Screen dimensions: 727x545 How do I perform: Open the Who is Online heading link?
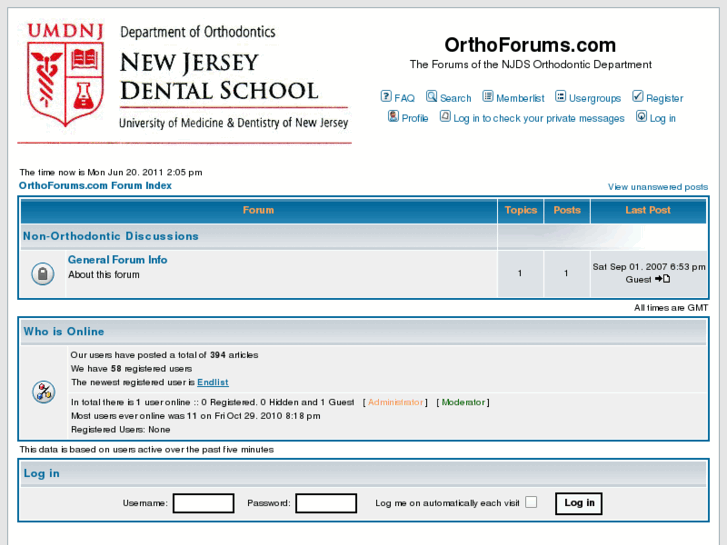coord(64,332)
